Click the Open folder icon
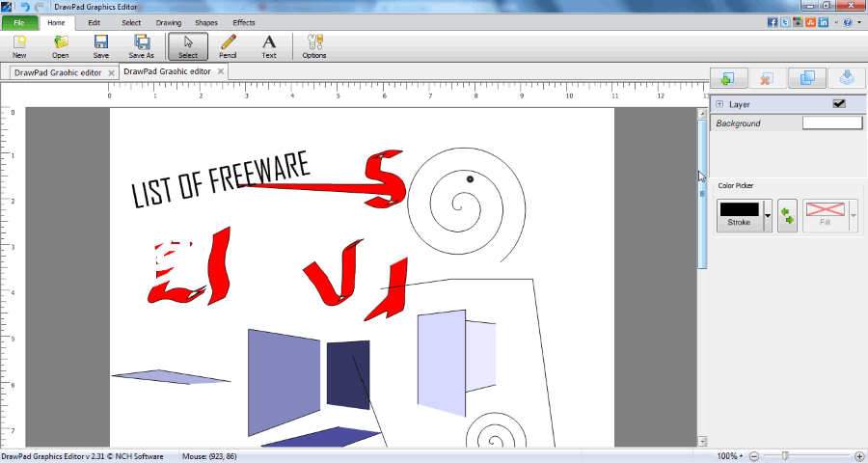Screen dimensions: 868x463 click(x=61, y=45)
